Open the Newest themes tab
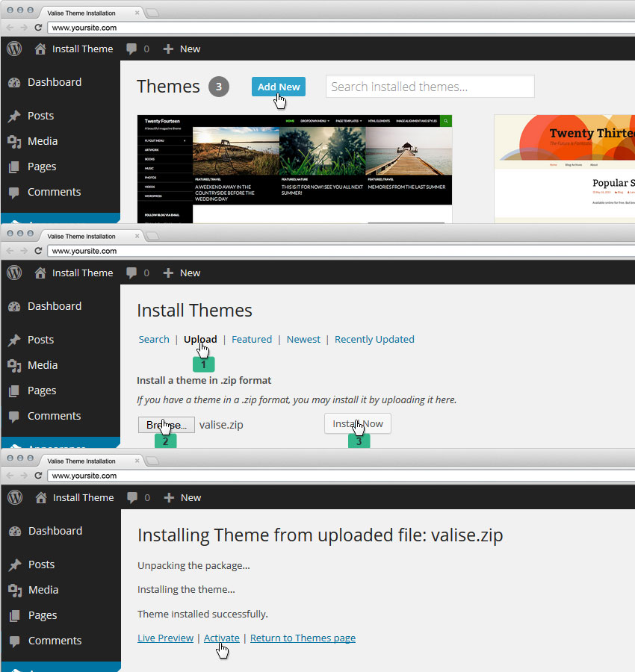Image resolution: width=635 pixels, height=672 pixels. click(303, 340)
